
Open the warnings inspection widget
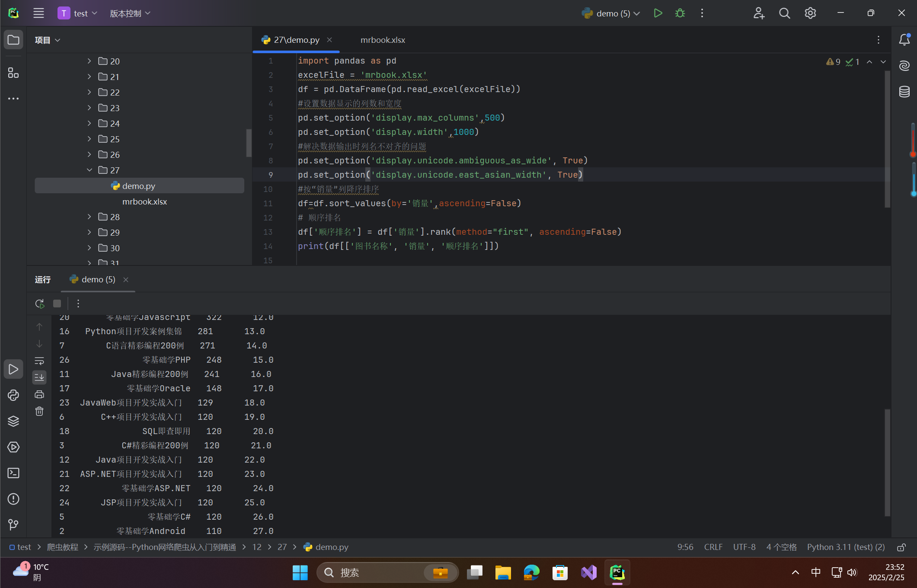point(843,62)
